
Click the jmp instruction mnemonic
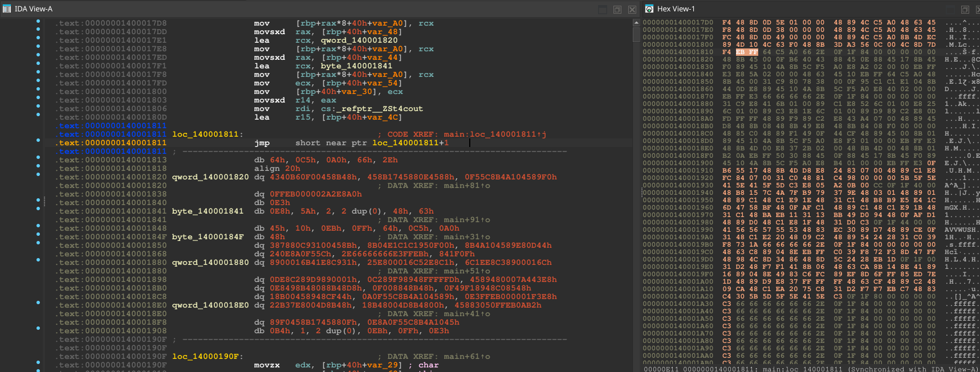pos(262,143)
